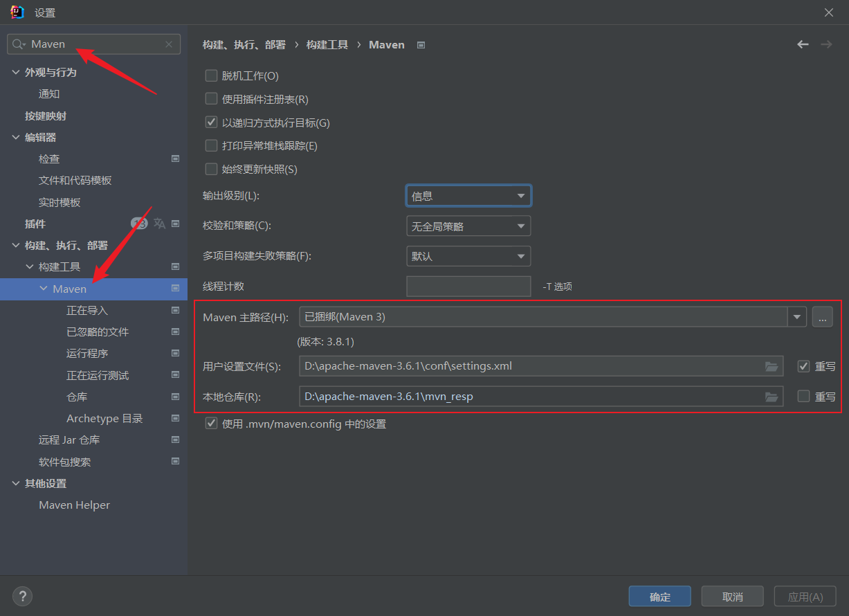Click the project icon on 正在导入 row
This screenshot has height=616, width=849.
click(x=175, y=310)
